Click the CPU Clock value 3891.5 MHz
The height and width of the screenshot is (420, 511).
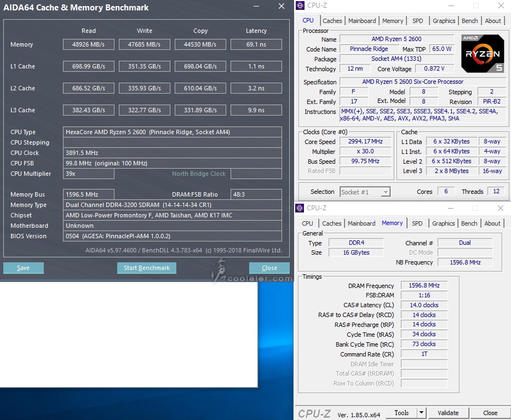[x=173, y=153]
